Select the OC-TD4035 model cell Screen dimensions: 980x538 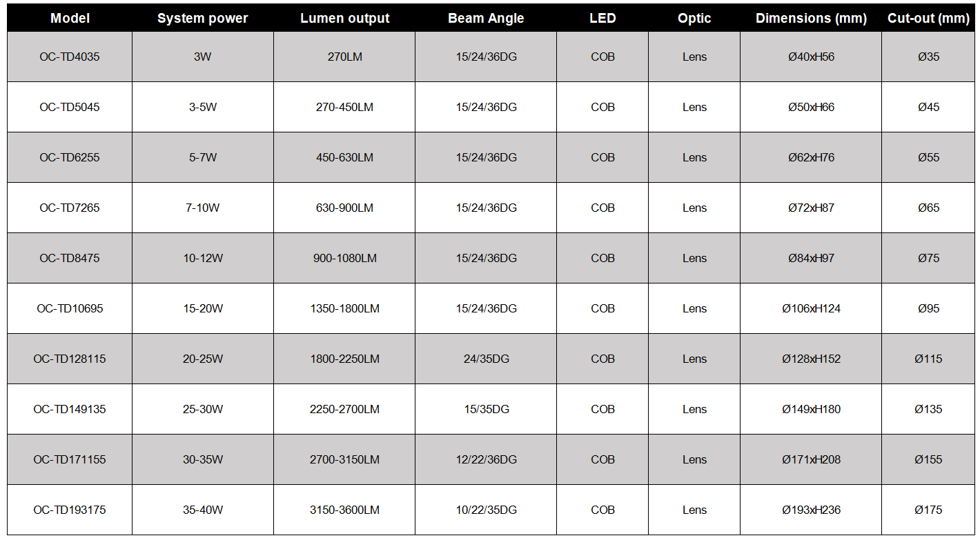coord(70,57)
